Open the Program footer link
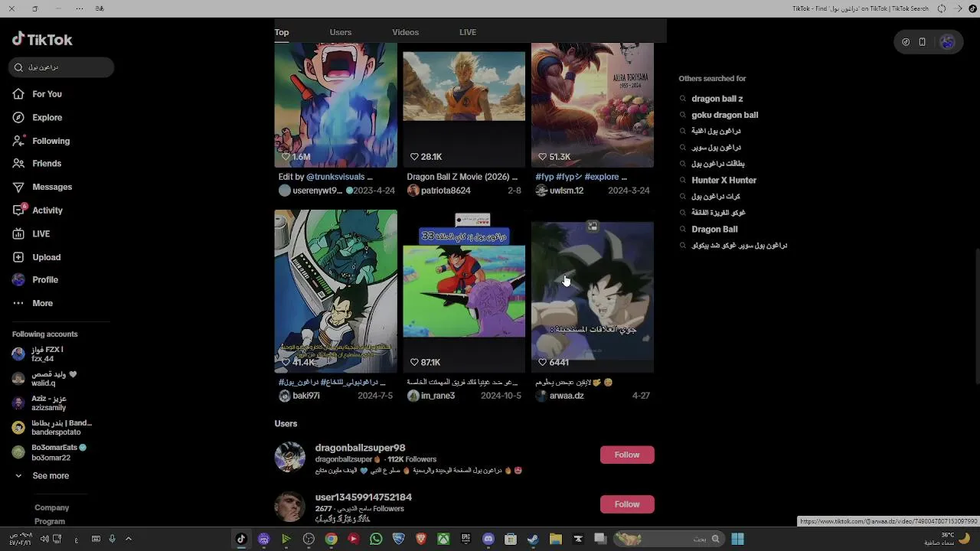Screen dimensions: 980x551 pyautogui.click(x=50, y=521)
